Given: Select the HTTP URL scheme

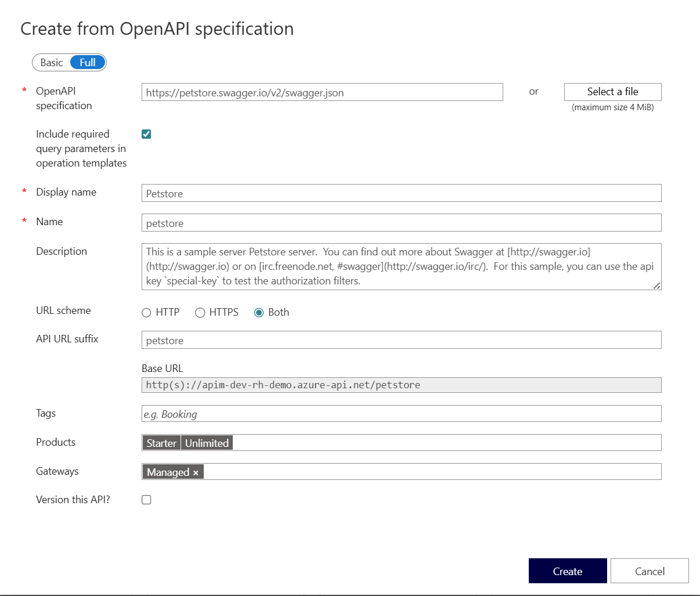Looking at the screenshot, I should tap(146, 312).
